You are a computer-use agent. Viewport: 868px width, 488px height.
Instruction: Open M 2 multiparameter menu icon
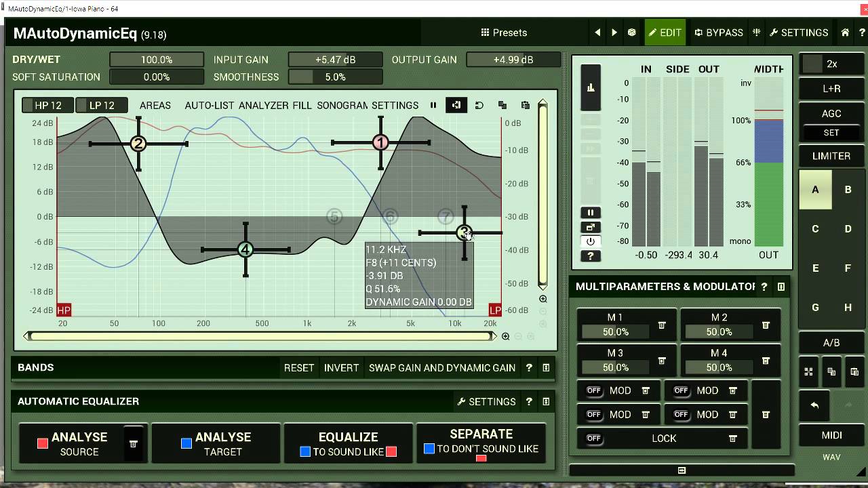[766, 325]
